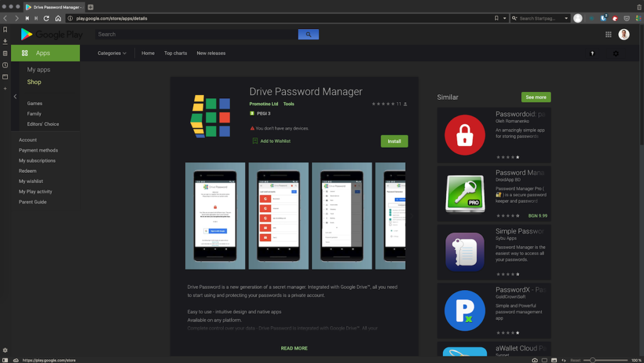Image resolution: width=644 pixels, height=363 pixels.
Task: Open a new tab with plus button
Action: coord(91,7)
